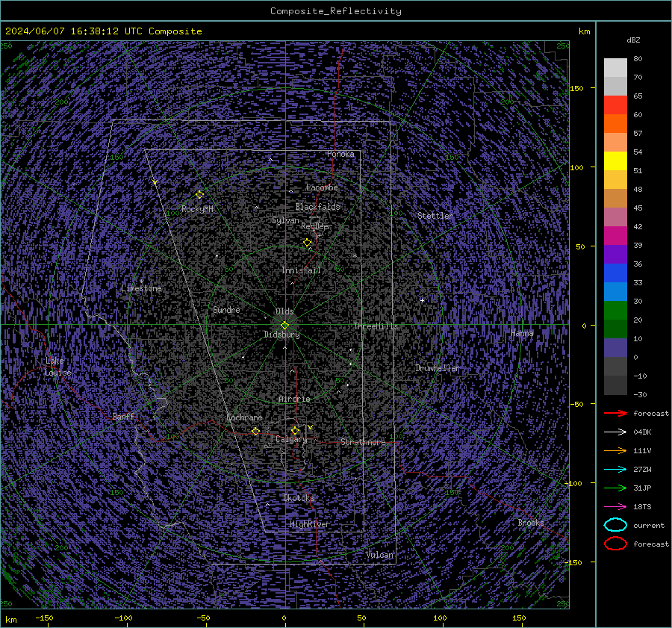The image size is (672, 628).
Task: Click the Stettler label
Action: (x=435, y=216)
